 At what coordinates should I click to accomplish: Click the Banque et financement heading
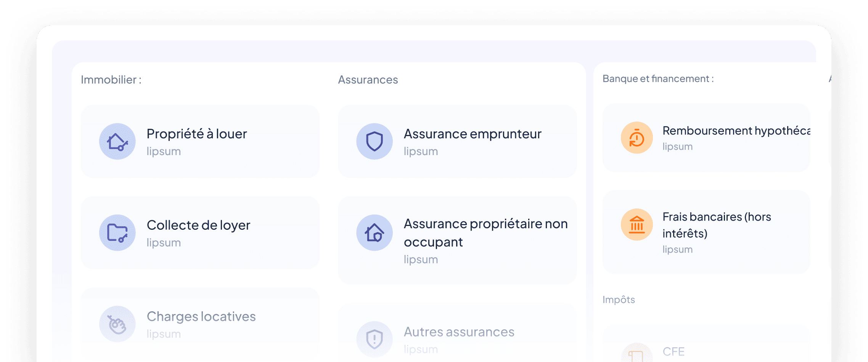click(658, 78)
